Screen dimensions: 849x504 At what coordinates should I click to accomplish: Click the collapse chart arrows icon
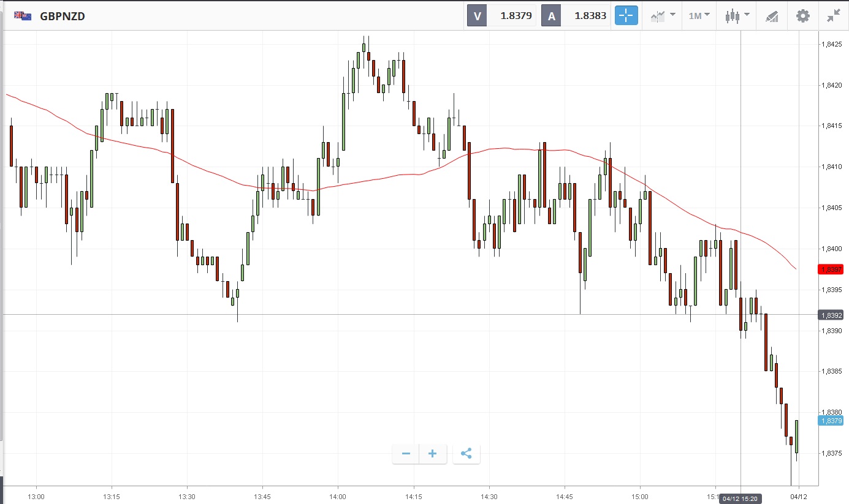(x=833, y=16)
